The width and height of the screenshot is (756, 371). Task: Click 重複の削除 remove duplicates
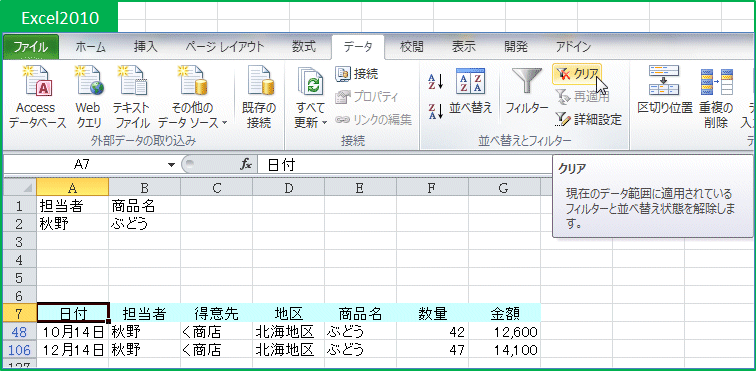tap(716, 97)
